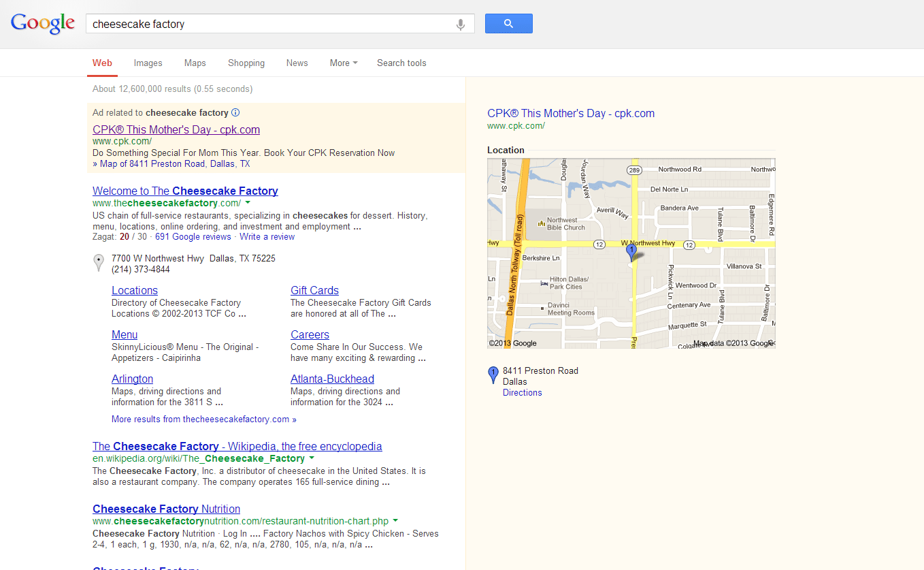Expand cheesecakefactorynutrition.com green dropdown arrow
The width and height of the screenshot is (924, 570).
(395, 521)
